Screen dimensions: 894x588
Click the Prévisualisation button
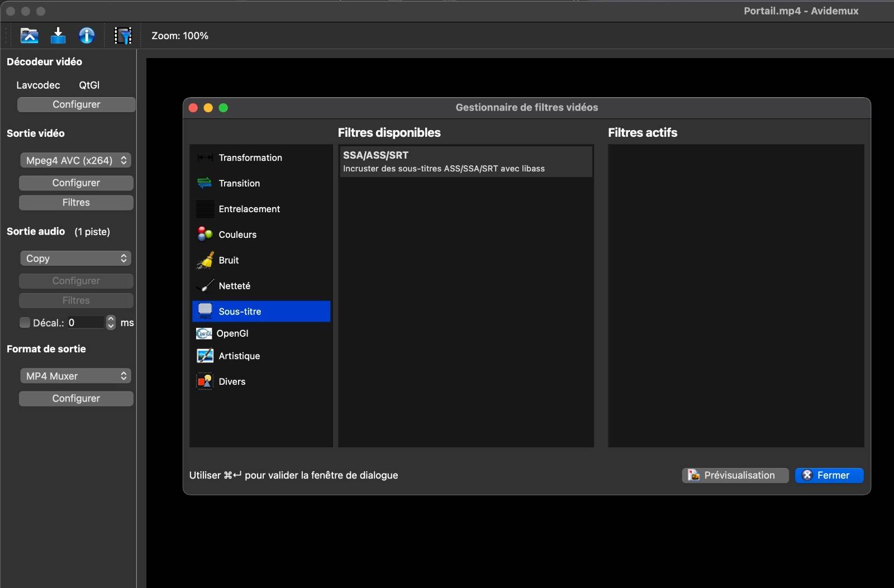point(735,475)
